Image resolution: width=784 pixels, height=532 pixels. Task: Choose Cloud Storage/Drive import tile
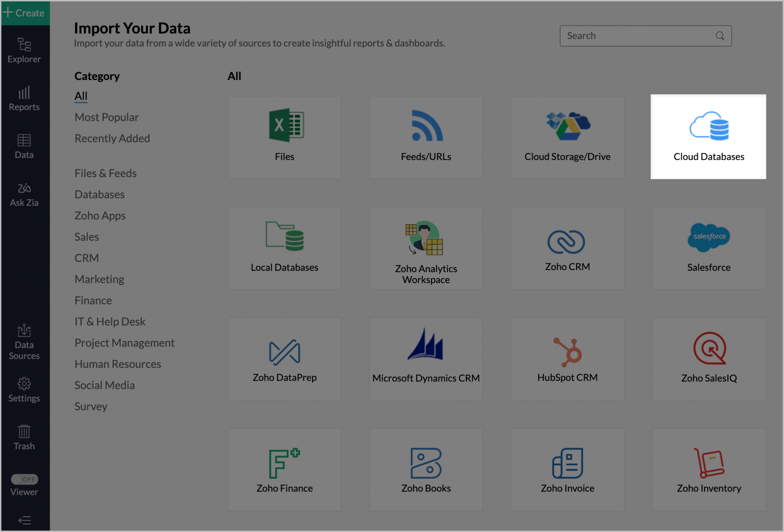pos(568,137)
